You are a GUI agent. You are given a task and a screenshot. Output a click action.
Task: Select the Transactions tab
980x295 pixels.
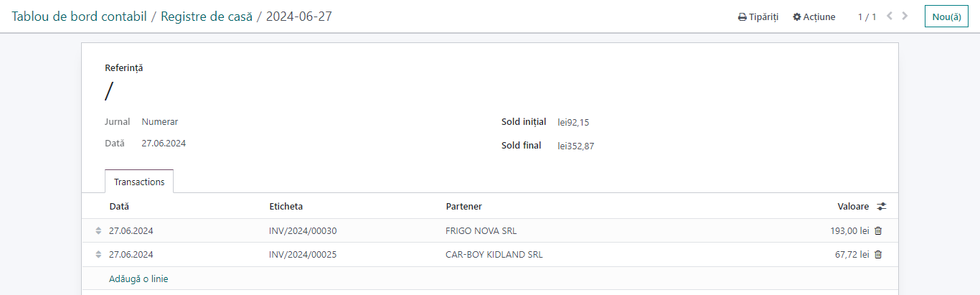(139, 182)
